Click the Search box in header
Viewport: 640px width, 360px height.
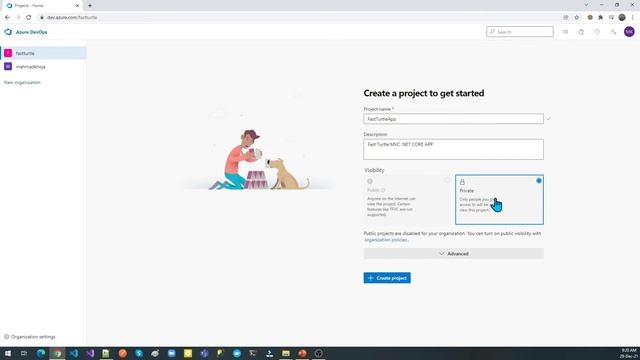tap(520, 32)
